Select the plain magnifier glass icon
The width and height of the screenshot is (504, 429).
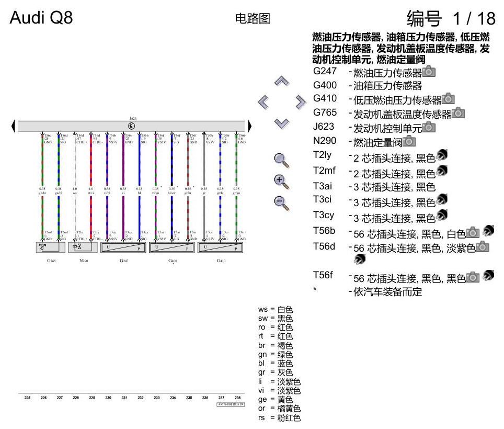click(x=282, y=161)
